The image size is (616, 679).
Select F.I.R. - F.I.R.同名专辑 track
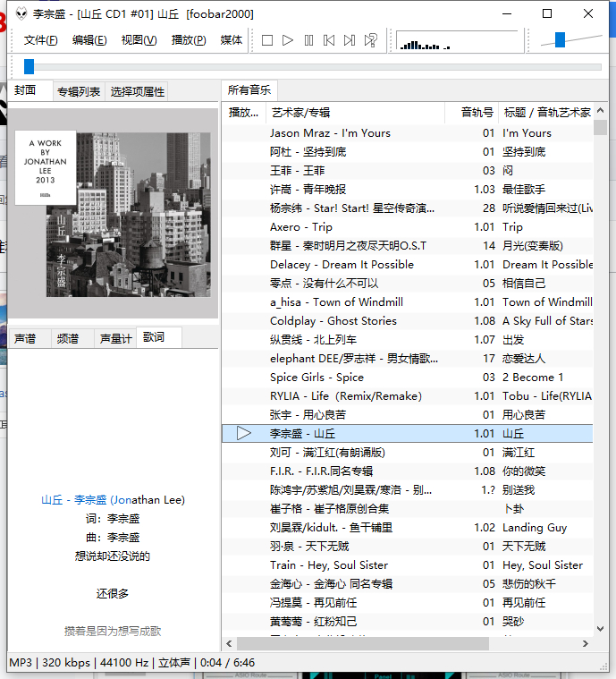[408, 471]
